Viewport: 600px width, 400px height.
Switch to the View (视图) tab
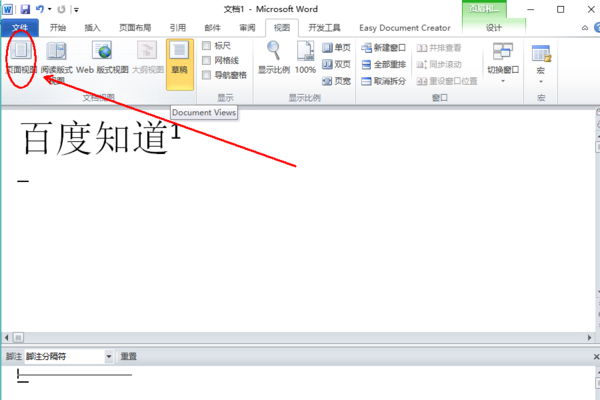point(282,28)
